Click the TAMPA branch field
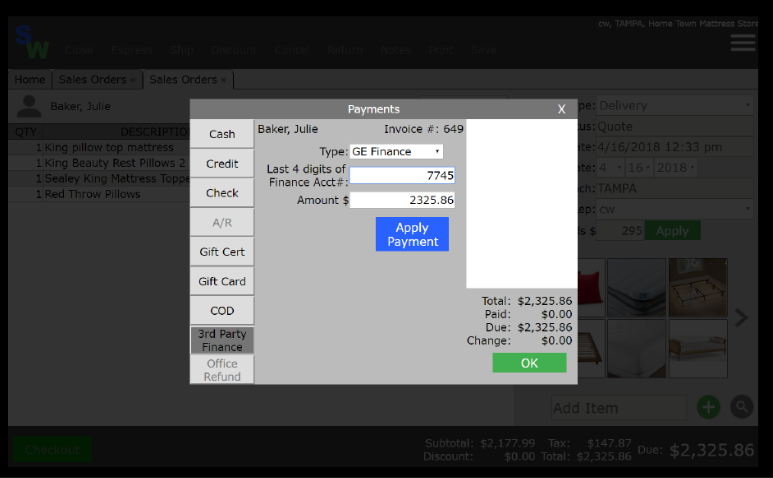Viewport: 773px width, 478px height. click(675, 189)
